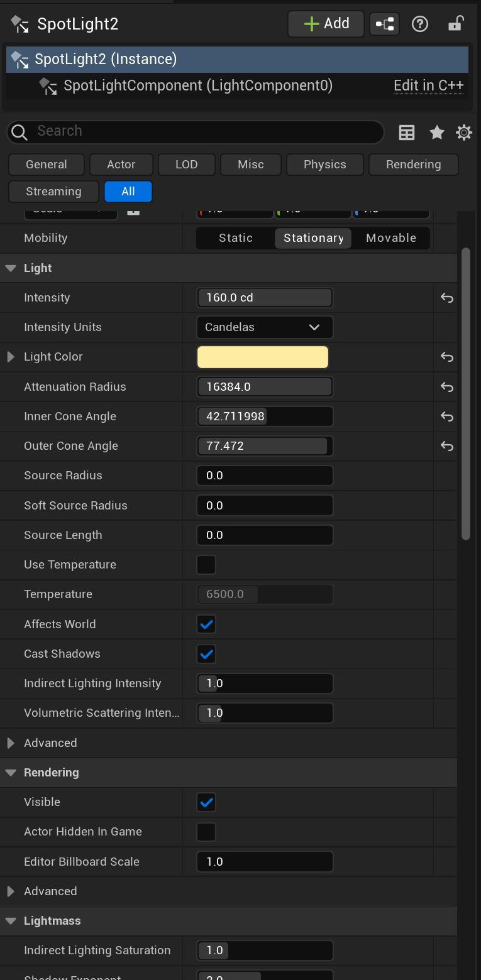Show only favorites star icon
This screenshot has width=481, height=980.
[436, 132]
